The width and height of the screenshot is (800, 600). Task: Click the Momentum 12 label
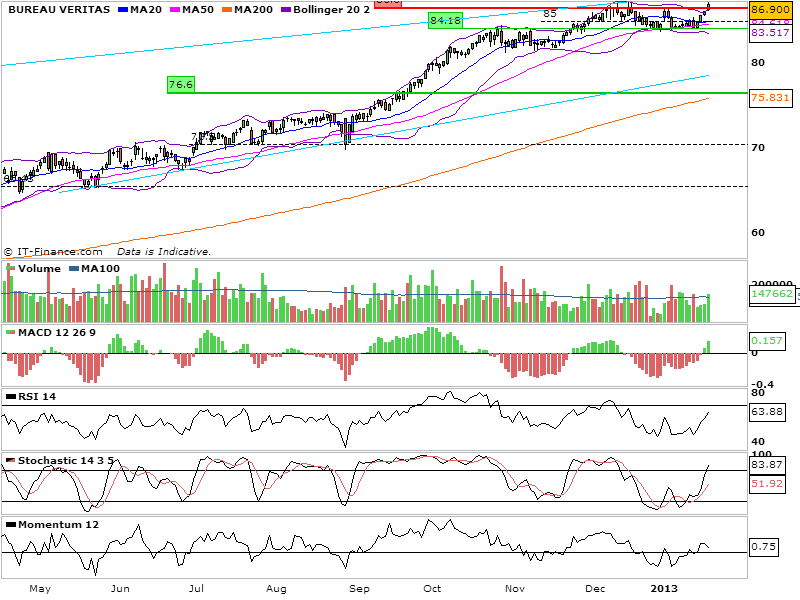58,524
